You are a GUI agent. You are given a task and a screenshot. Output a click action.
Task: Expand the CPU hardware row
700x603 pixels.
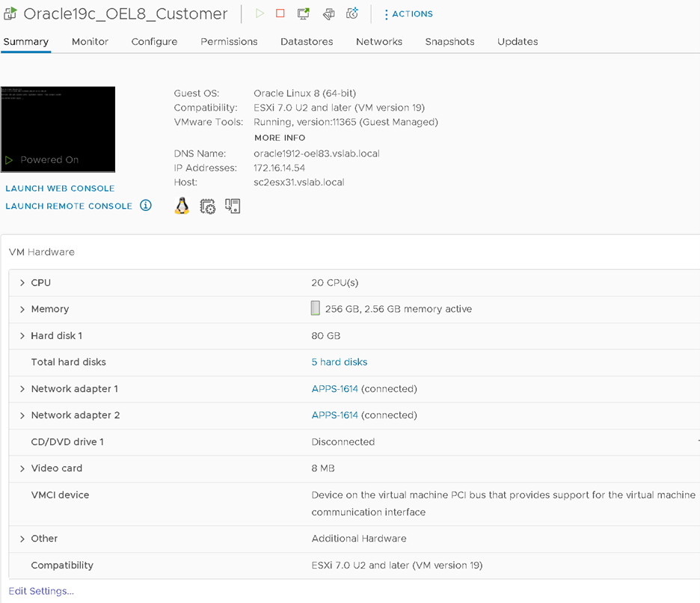[x=22, y=283]
